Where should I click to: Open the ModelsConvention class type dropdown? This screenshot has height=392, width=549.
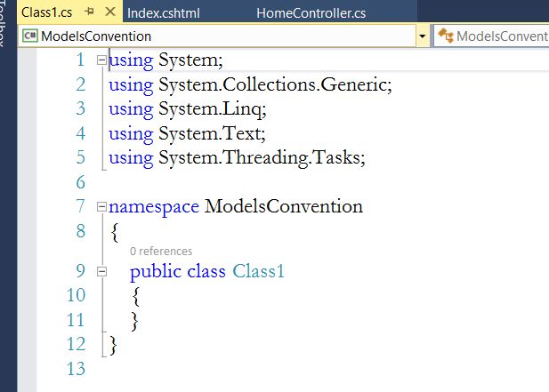[x=491, y=36]
